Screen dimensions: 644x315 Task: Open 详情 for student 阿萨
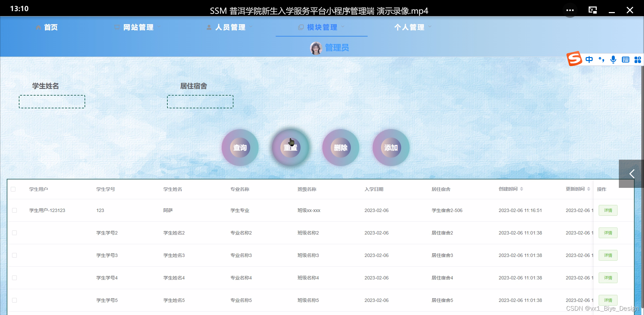(608, 210)
